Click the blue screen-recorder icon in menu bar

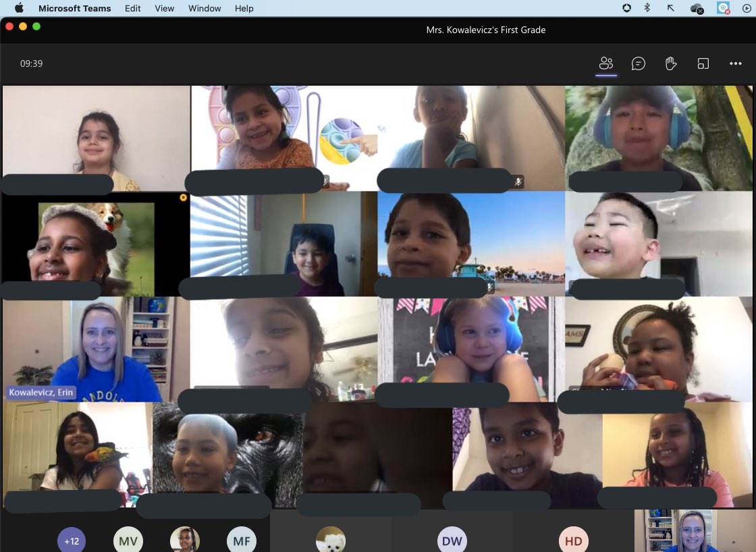pyautogui.click(x=723, y=7)
